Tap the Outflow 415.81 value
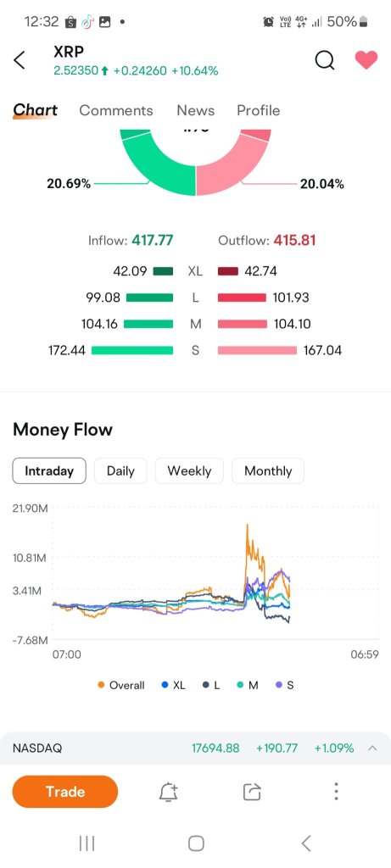Viewport: 391px width, 868px height. 294,240
